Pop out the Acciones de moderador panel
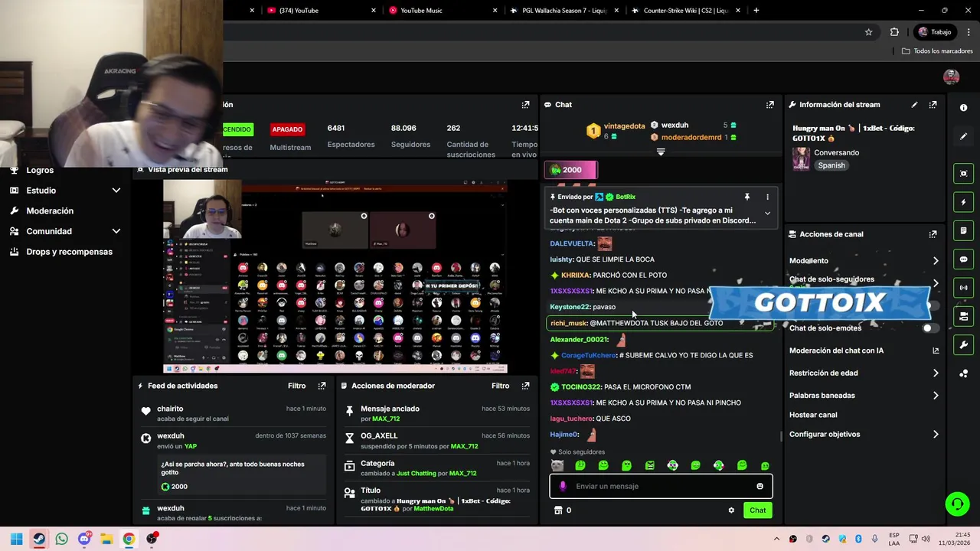This screenshot has width=980, height=551. click(x=525, y=386)
